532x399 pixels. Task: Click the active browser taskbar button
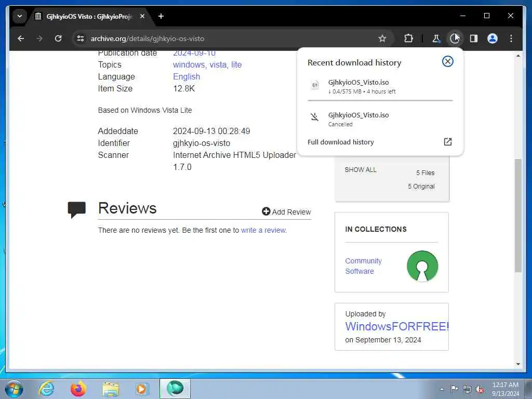click(x=175, y=389)
